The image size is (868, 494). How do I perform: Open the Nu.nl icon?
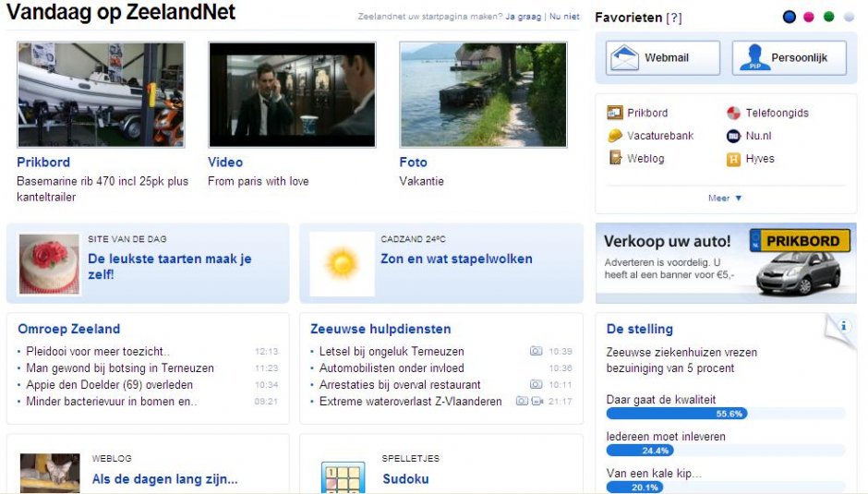733,136
